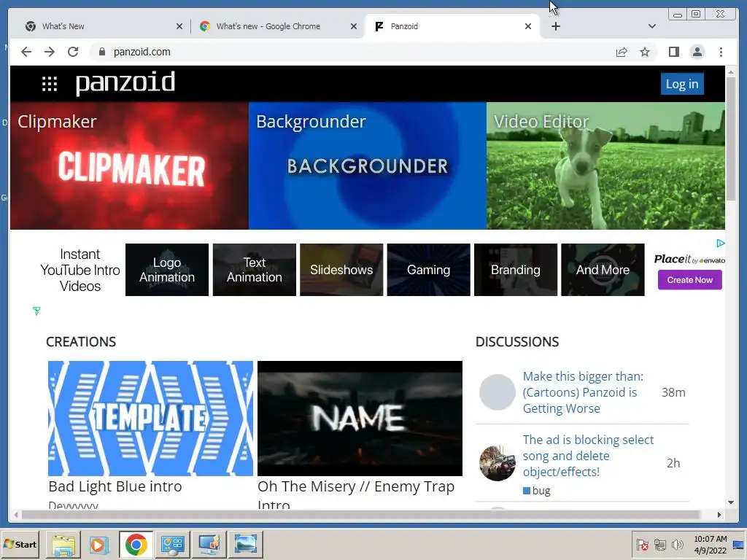Viewport: 747px width, 560px height.
Task: Close the Panzoid tab
Action: tap(528, 26)
